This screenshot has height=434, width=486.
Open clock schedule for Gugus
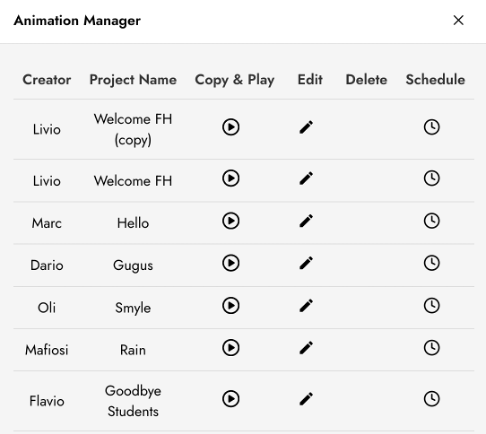pos(432,263)
